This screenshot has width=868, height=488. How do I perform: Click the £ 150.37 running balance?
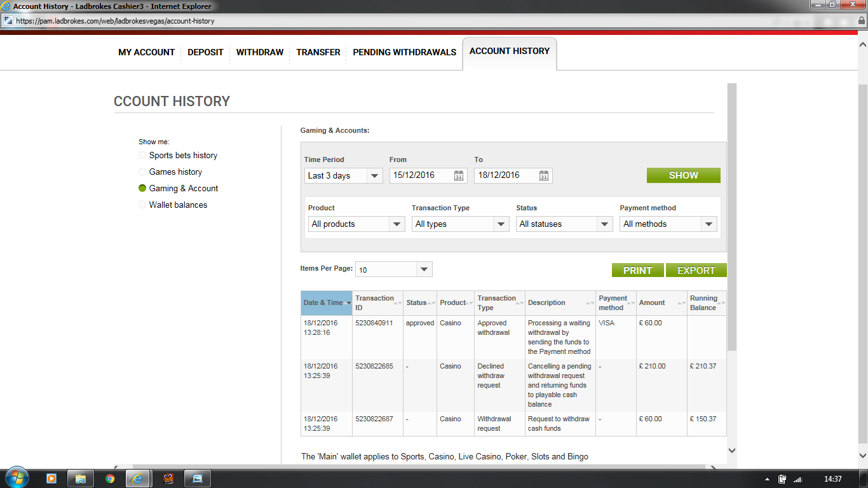[x=703, y=419]
